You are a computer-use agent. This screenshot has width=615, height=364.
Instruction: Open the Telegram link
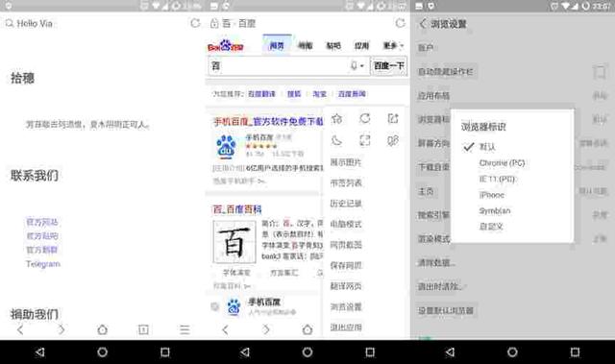click(x=43, y=264)
